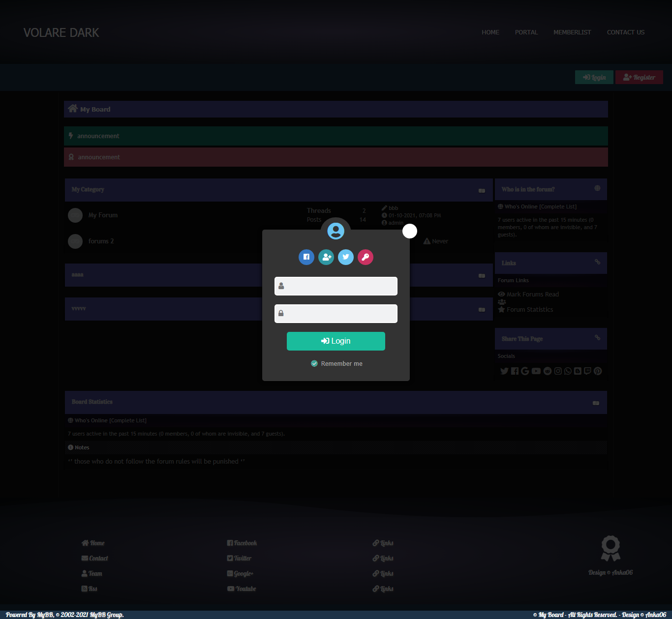Click the Facebook login icon in the modal

[306, 257]
